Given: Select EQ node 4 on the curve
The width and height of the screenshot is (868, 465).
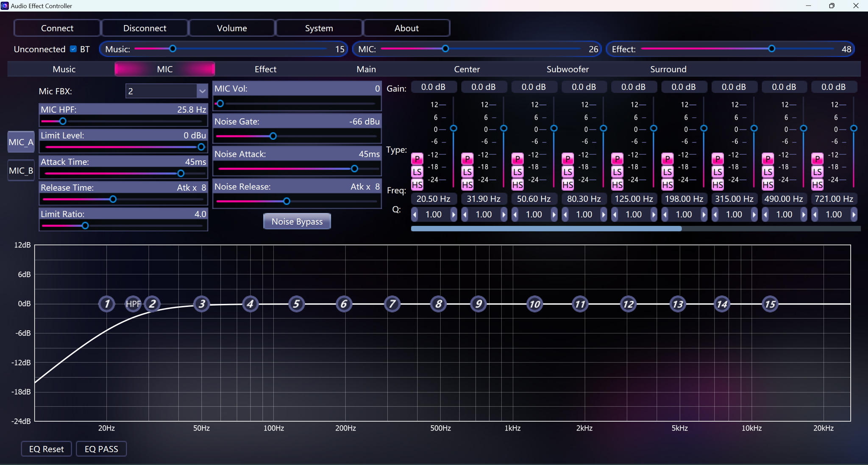Looking at the screenshot, I should [250, 304].
